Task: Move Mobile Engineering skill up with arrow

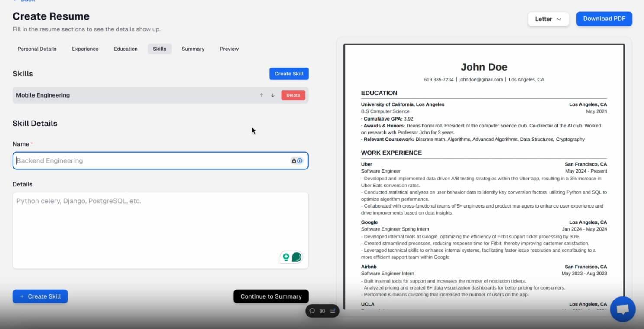Action: [x=262, y=95]
